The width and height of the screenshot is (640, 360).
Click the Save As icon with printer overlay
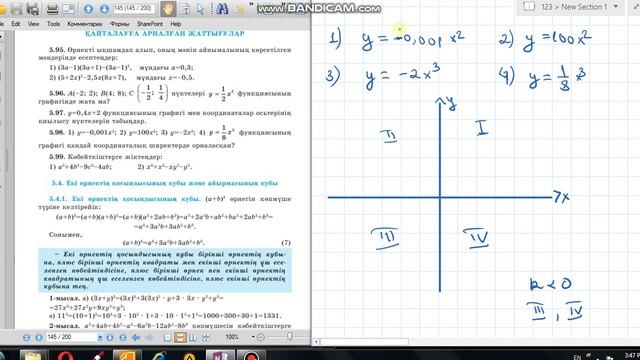point(33,9)
